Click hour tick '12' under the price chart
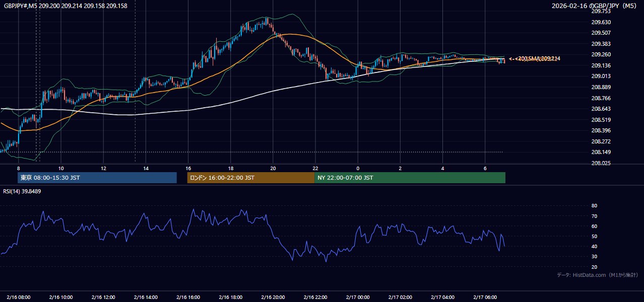 tap(103, 168)
